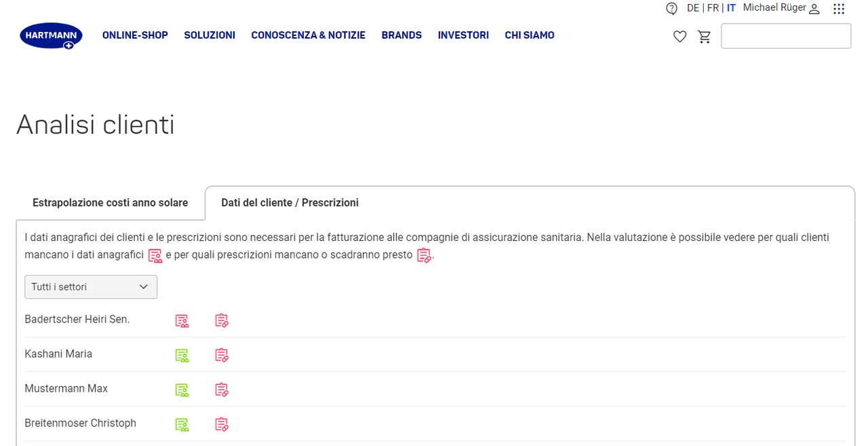Expand the Tutti i settori dropdown
This screenshot has width=868, height=446.
click(91, 286)
